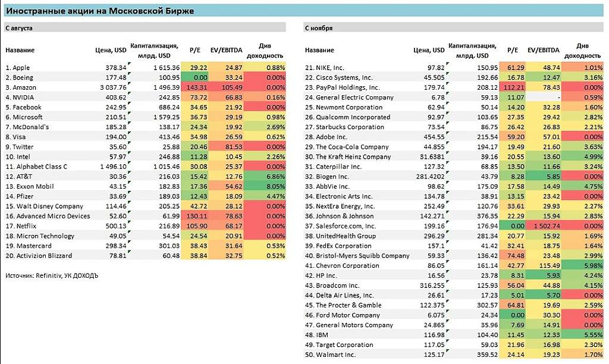This screenshot has height=364, width=609.
Task: Click the '4. NVIDIA' name cell
Action: [x=20, y=98]
